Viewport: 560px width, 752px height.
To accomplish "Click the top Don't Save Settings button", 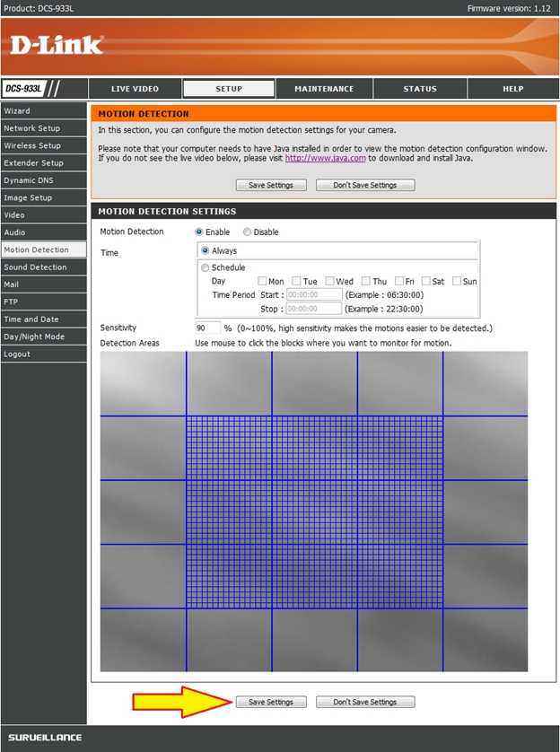I will tap(364, 185).
